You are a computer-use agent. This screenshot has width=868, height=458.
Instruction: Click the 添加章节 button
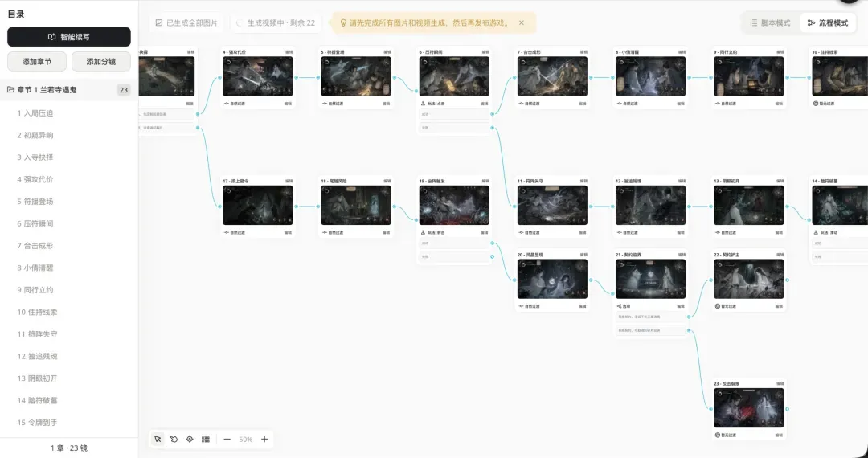click(x=37, y=61)
